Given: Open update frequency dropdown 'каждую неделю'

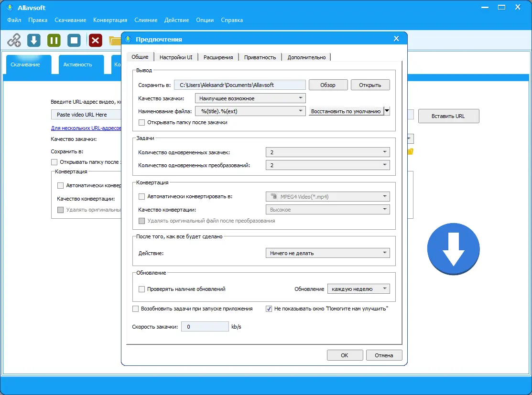Looking at the screenshot, I should 358,289.
